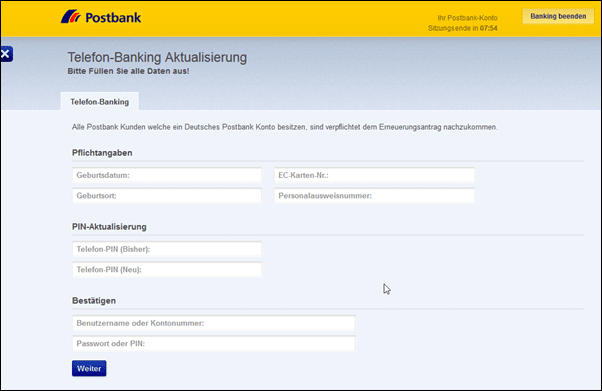Open the Telefon-Banking tab
Viewport: 602px width, 391px height.
(99, 102)
